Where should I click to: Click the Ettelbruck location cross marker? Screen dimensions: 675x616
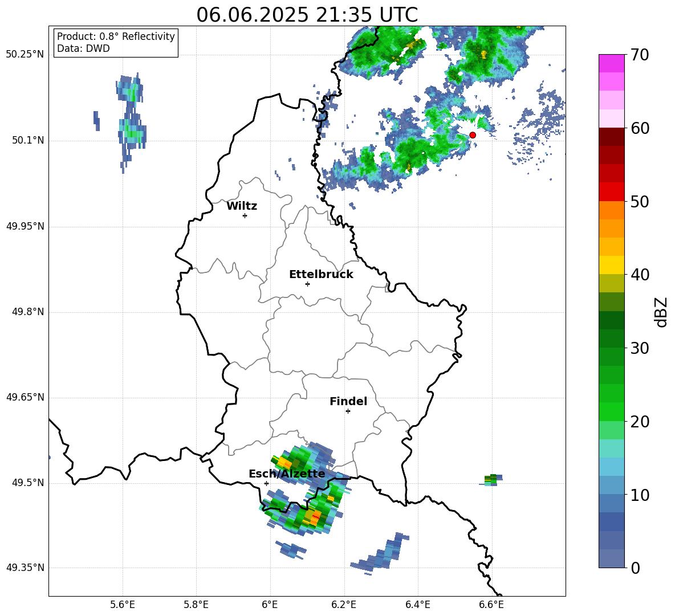click(307, 284)
